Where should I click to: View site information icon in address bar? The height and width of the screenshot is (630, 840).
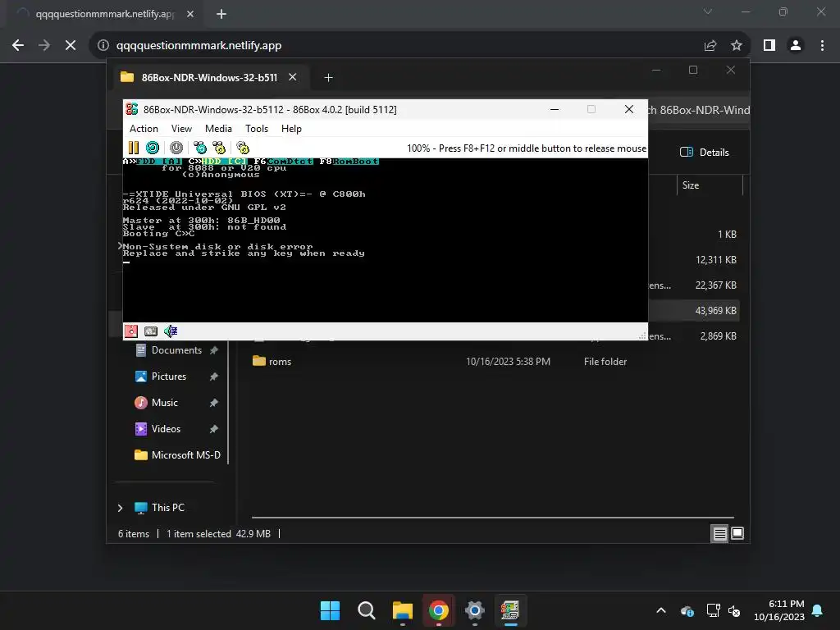(x=103, y=46)
